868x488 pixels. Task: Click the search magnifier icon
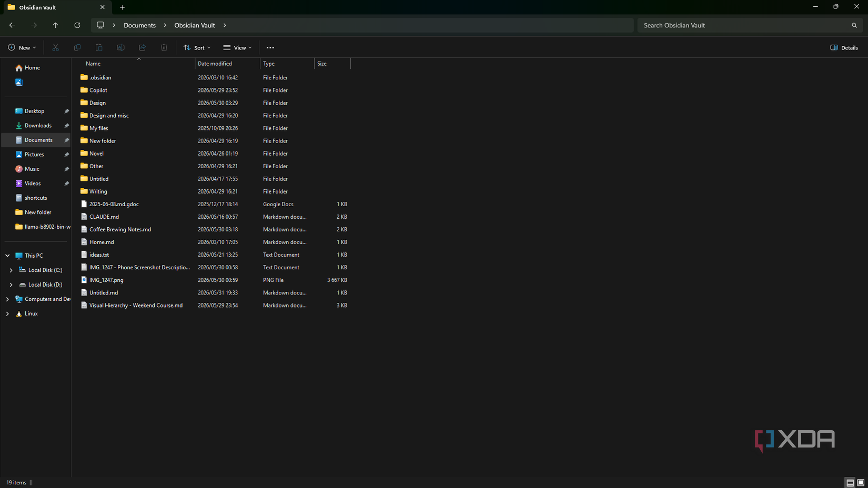854,25
